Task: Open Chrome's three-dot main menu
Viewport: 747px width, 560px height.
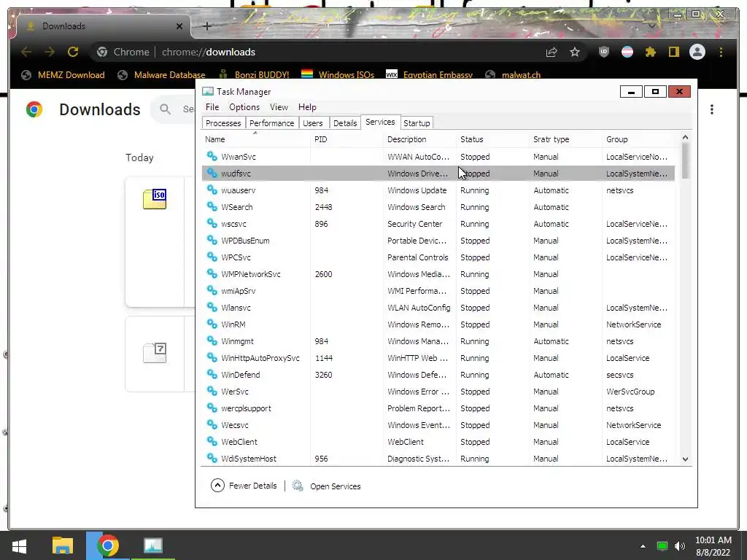Action: click(721, 52)
